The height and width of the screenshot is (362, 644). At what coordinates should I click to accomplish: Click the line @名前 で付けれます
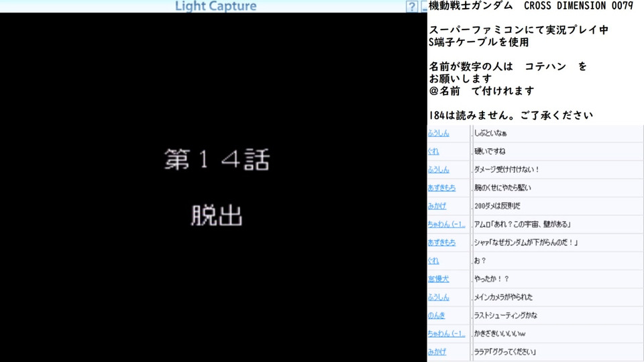tap(482, 90)
